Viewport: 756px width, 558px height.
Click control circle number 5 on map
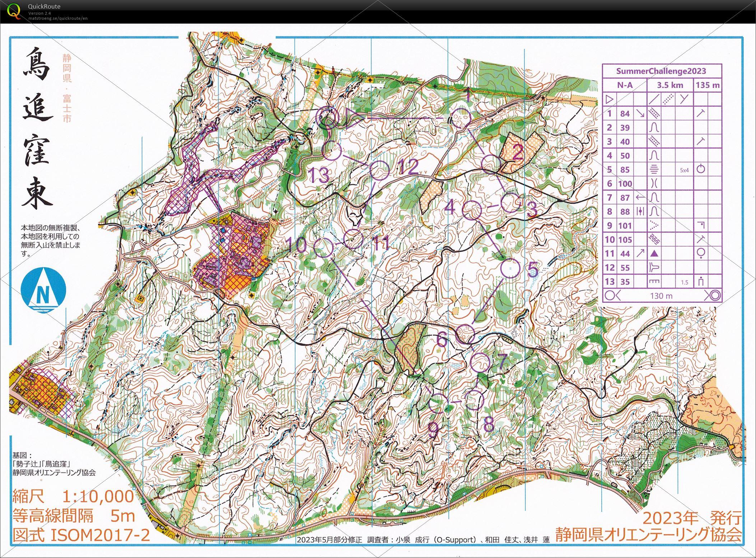point(510,268)
